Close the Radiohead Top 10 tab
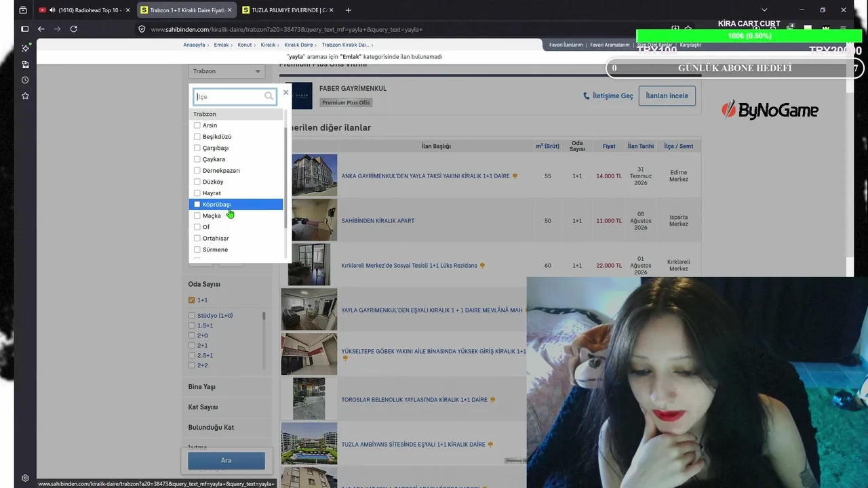Viewport: 868px width, 488px height. (x=127, y=10)
